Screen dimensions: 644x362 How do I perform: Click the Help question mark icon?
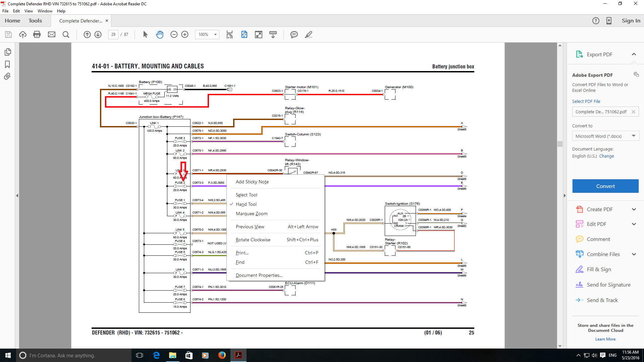pos(596,21)
